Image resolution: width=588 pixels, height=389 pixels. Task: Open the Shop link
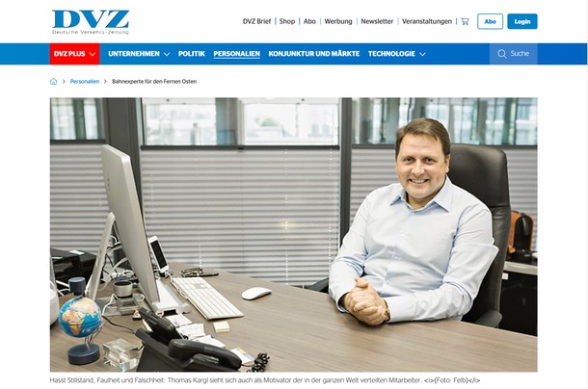click(287, 21)
